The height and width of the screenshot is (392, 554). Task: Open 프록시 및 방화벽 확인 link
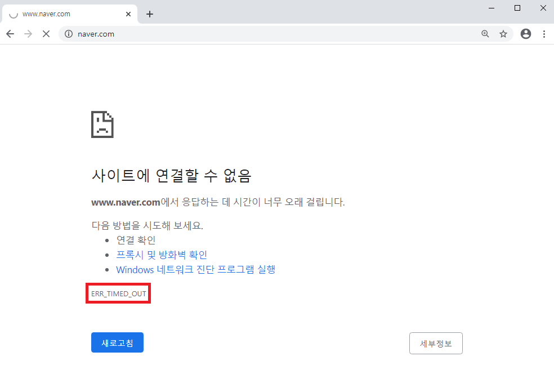click(x=162, y=255)
